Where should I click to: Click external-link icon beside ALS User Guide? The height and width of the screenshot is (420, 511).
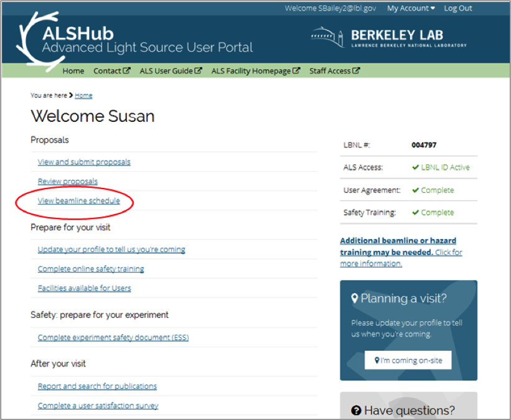(x=199, y=71)
